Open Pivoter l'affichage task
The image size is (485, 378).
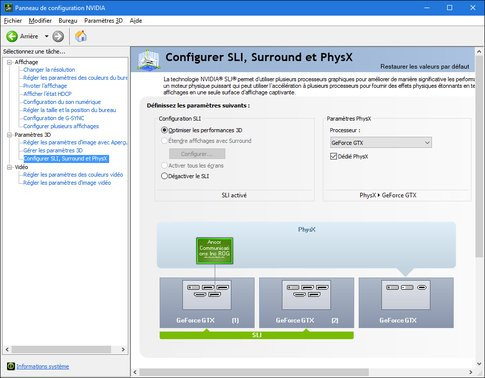point(45,86)
